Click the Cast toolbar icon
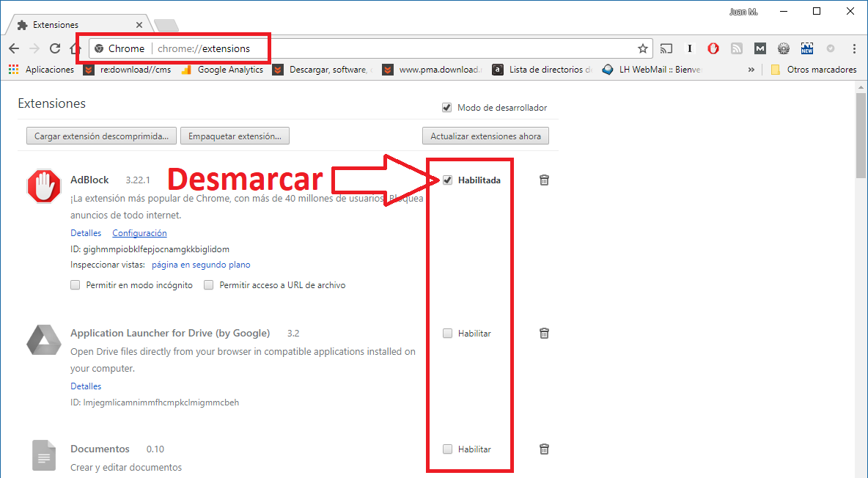868x478 pixels. (666, 48)
